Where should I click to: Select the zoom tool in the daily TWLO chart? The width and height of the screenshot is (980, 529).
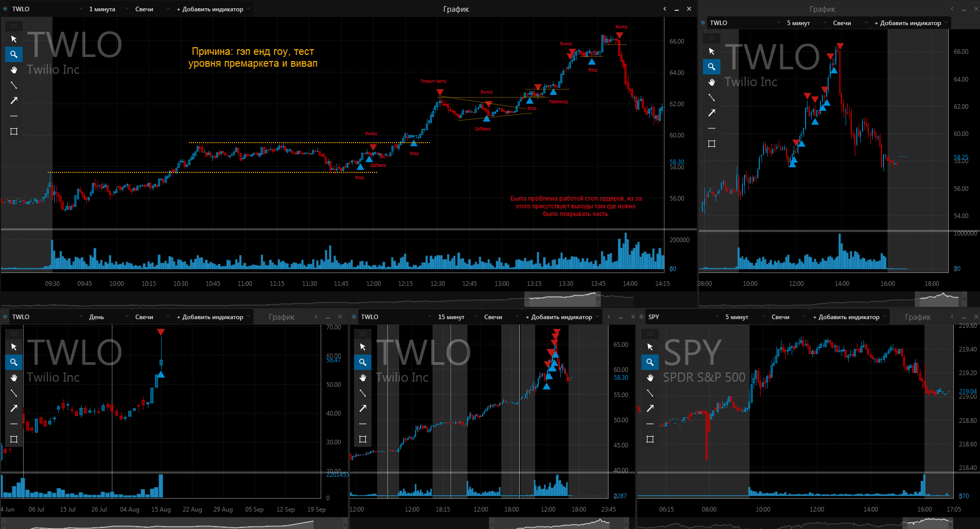[14, 362]
